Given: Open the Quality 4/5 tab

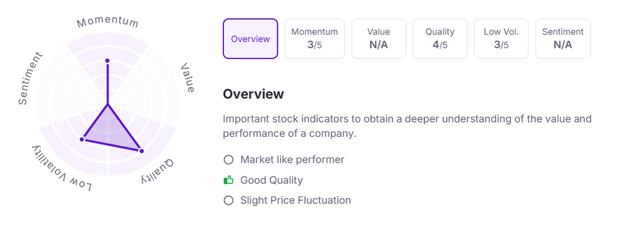Looking at the screenshot, I should 440,38.
